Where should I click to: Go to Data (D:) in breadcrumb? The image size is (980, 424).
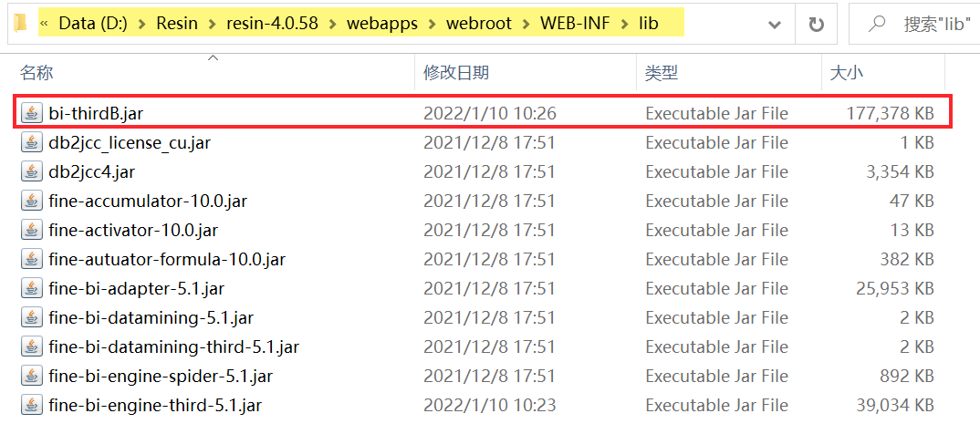pyautogui.click(x=104, y=23)
